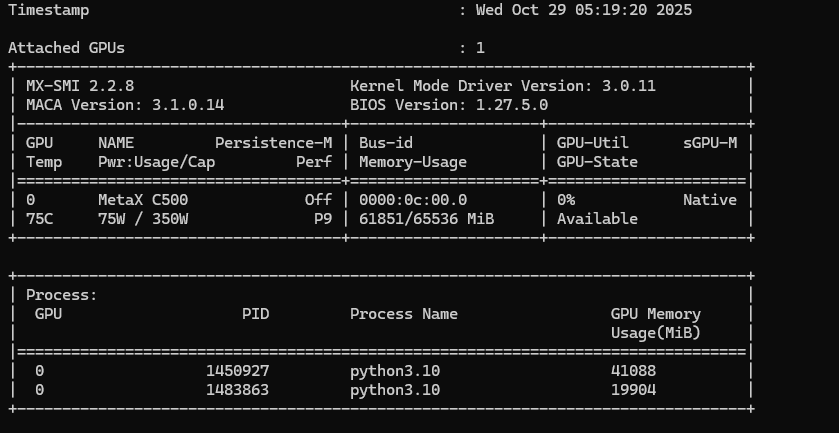Click the 75C temperature reading
Viewport: 839px width, 433px height.
(x=39, y=219)
